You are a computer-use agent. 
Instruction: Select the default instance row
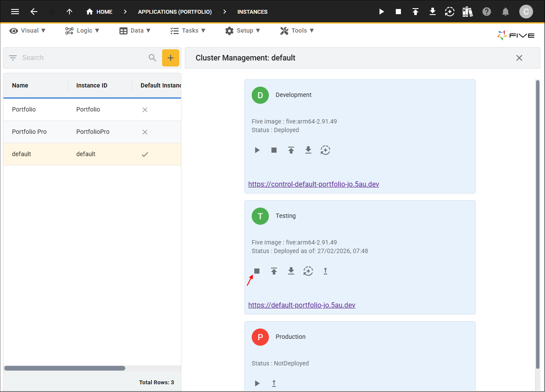pyautogui.click(x=92, y=154)
